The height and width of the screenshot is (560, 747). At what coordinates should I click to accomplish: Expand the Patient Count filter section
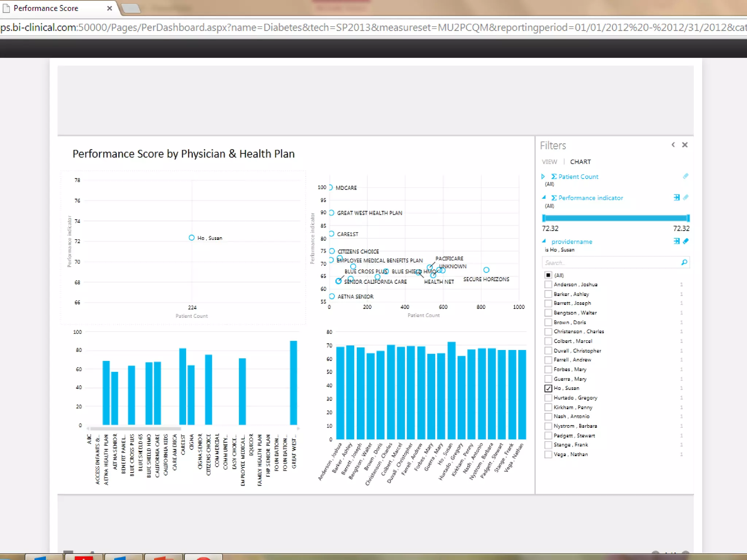[x=543, y=176]
